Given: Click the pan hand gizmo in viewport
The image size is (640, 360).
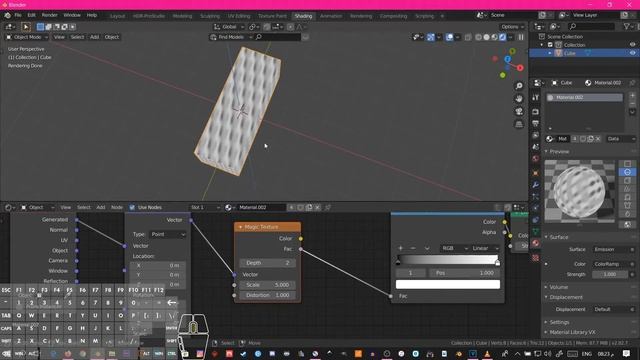Looking at the screenshot, I should pyautogui.click(x=519, y=99).
